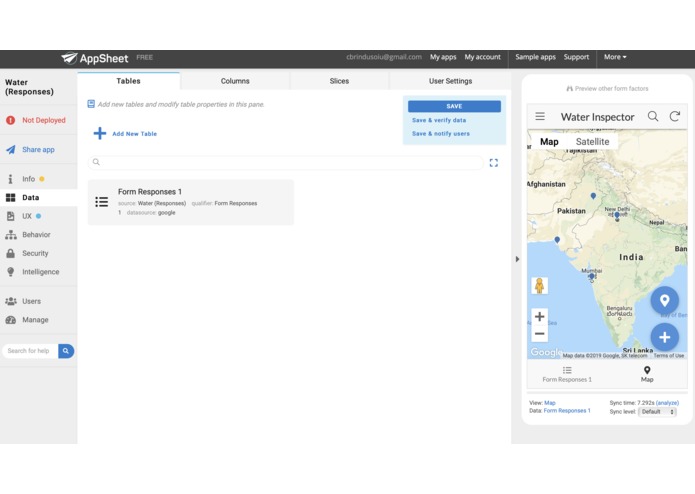Open the Security section in sidebar

point(27,253)
